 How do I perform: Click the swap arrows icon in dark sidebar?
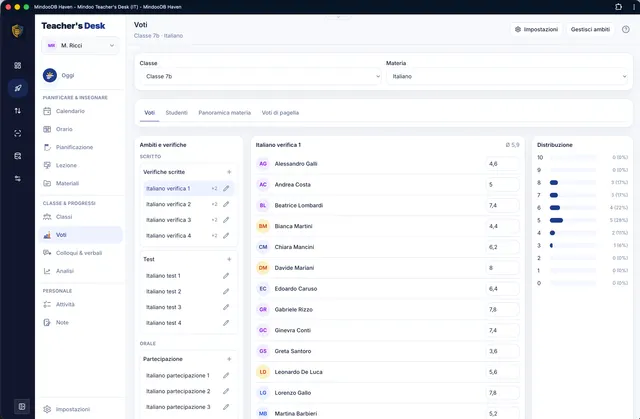point(18,179)
